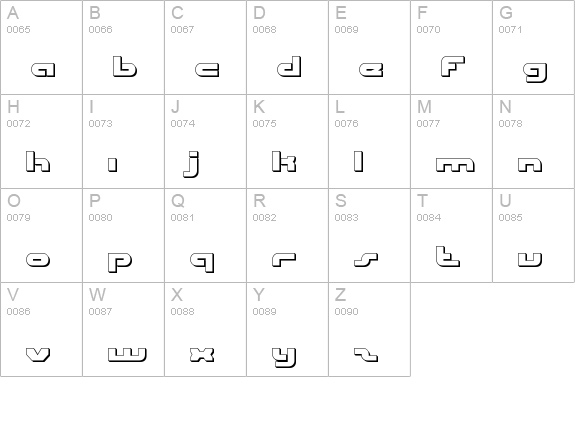Image resolution: width=575 pixels, height=421 pixels.
Task: Click the K character cell 0075
Action: 288,142
